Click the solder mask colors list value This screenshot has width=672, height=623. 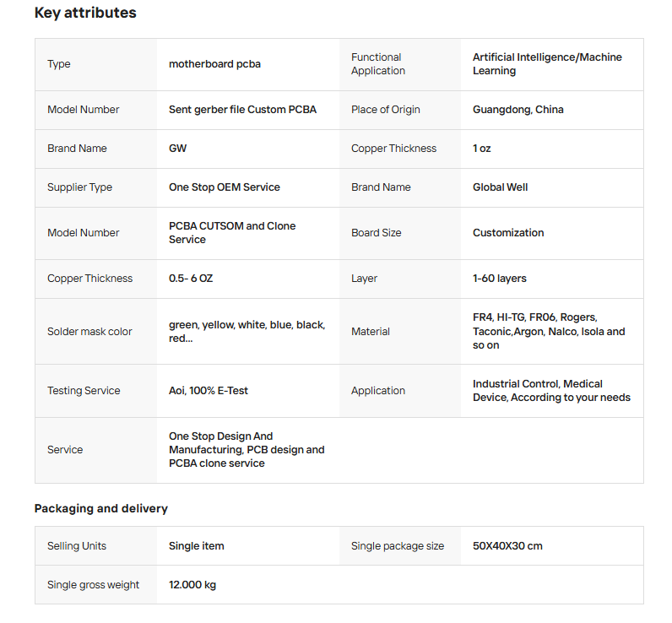246,332
